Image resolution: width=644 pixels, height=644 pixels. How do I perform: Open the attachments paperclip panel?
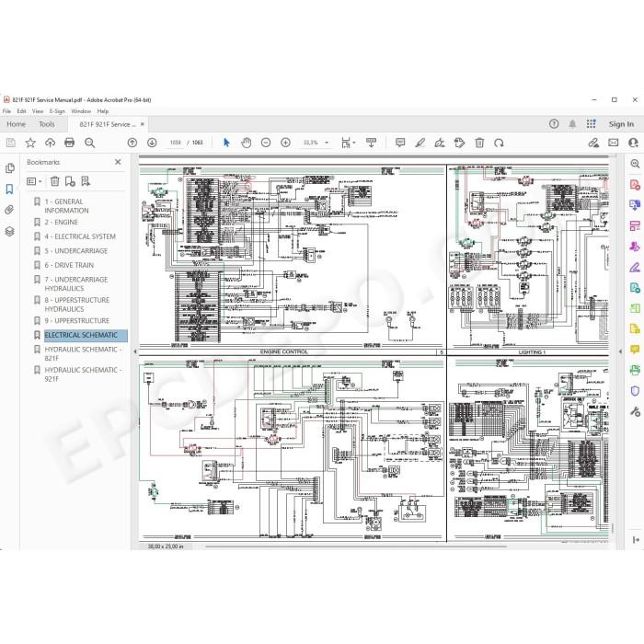click(9, 210)
